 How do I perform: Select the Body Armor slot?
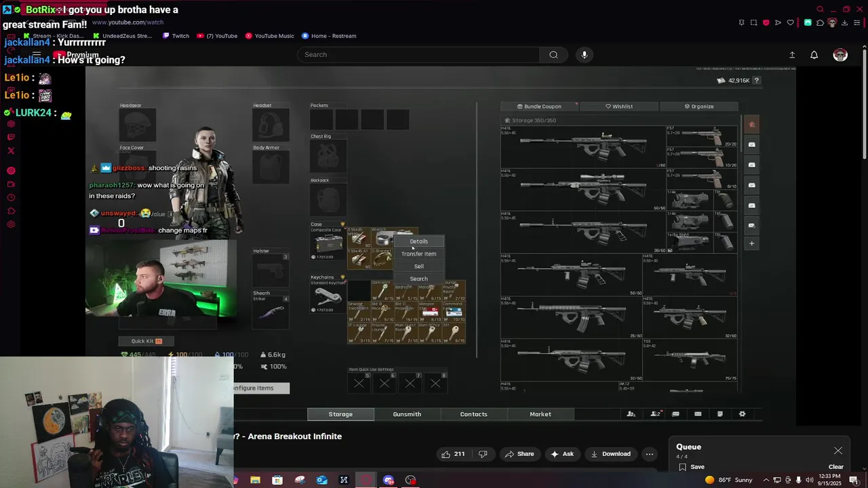[271, 167]
